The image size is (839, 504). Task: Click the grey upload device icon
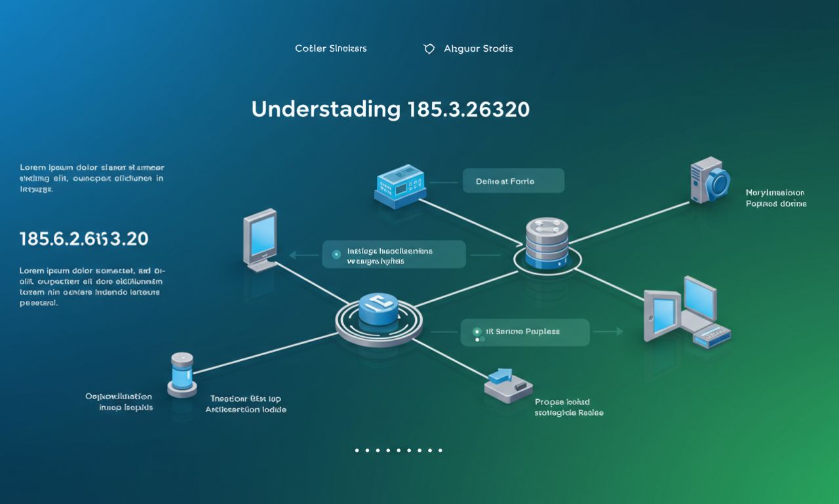[508, 385]
